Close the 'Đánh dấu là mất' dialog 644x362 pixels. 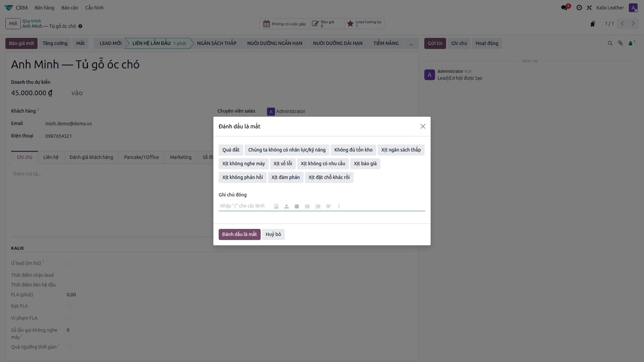[423, 126]
